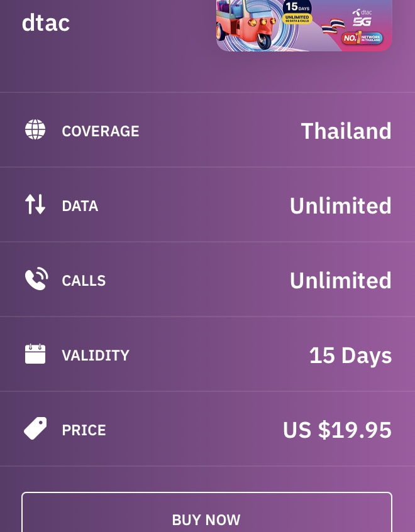
Task: Tap the Buy Now button
Action: 207,513
